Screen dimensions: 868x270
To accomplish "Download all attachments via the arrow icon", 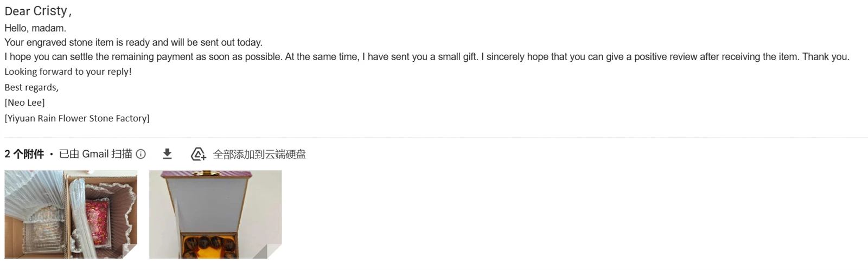I will 167,154.
